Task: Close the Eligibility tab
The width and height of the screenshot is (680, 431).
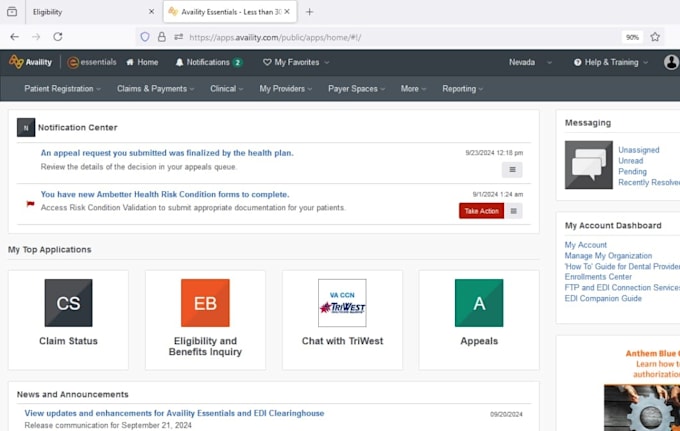Action: pos(151,12)
